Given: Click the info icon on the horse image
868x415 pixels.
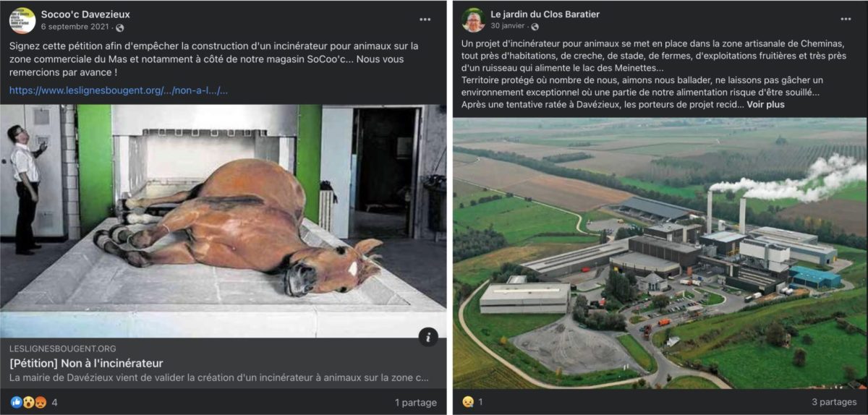Looking at the screenshot, I should coord(429,336).
